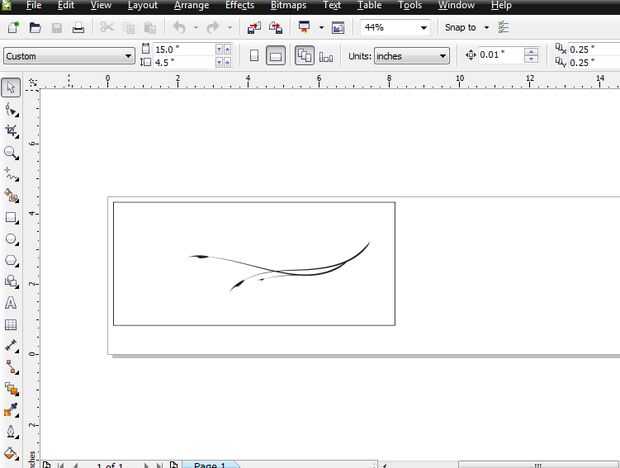The width and height of the screenshot is (620, 468).
Task: Select the Outline pen tool
Action: [11, 432]
